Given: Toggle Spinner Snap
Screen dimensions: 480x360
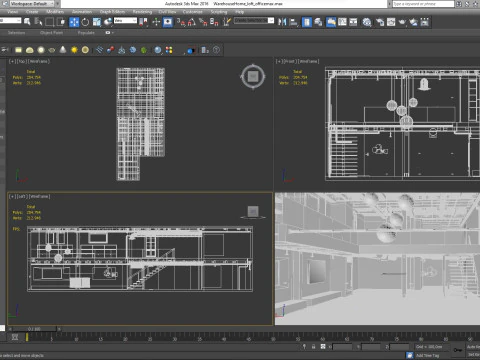Looking at the screenshot, I should pyautogui.click(x=214, y=22).
